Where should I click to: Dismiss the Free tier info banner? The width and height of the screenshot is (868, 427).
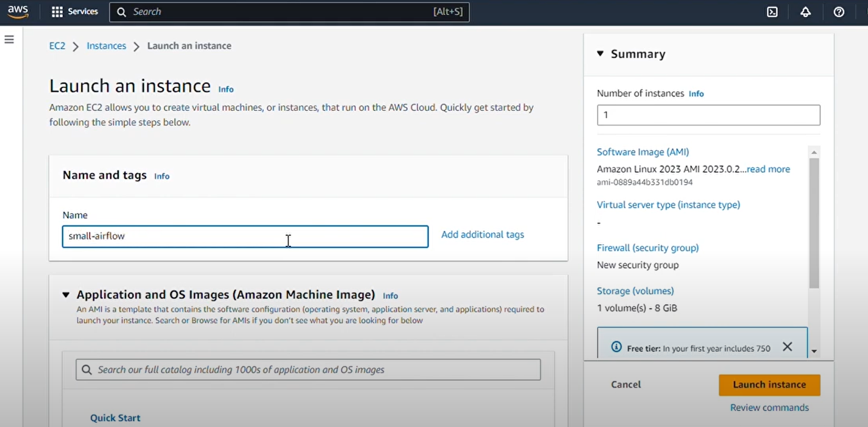[787, 347]
